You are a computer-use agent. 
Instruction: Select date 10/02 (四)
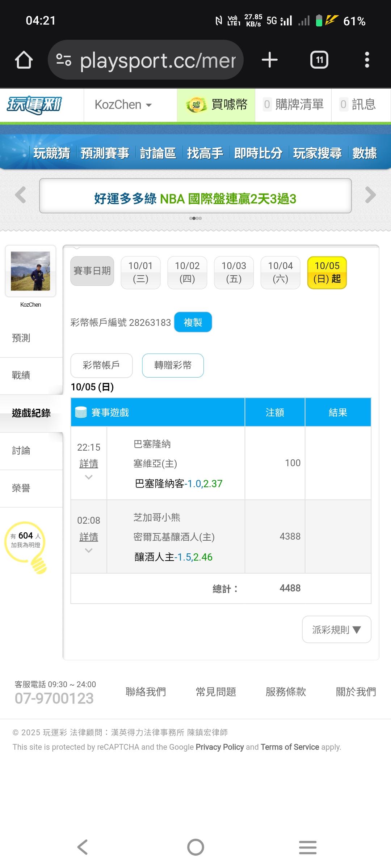point(187,272)
